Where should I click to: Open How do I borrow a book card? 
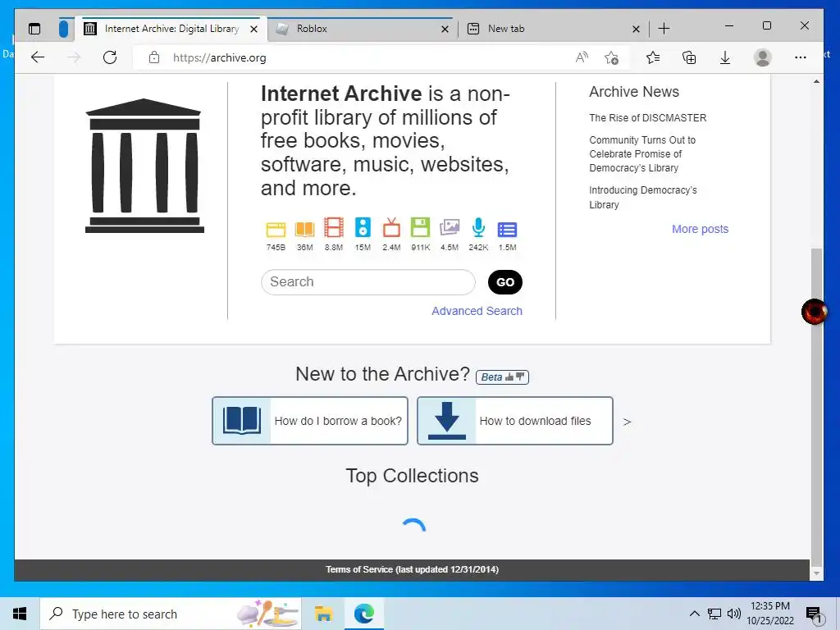(x=309, y=421)
